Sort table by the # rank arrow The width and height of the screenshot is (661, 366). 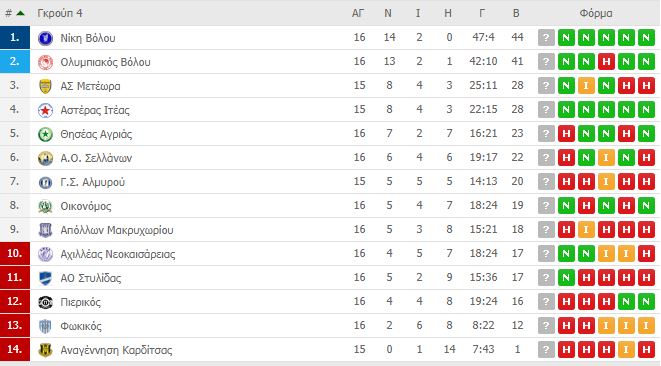coord(20,13)
